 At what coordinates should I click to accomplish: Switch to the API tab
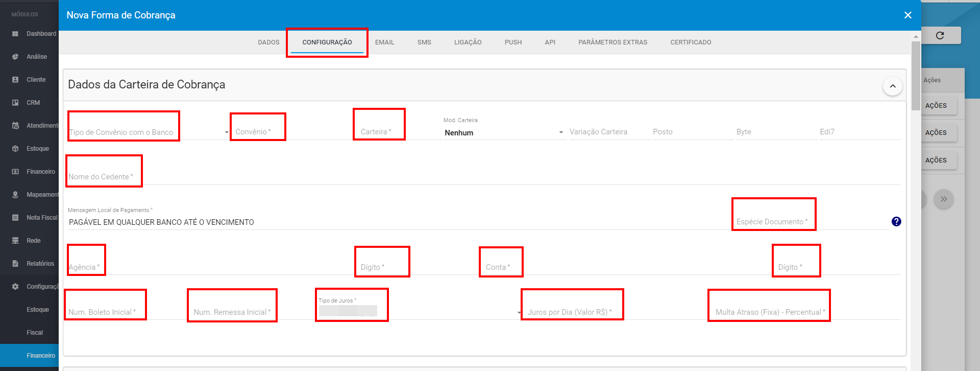pyautogui.click(x=550, y=42)
